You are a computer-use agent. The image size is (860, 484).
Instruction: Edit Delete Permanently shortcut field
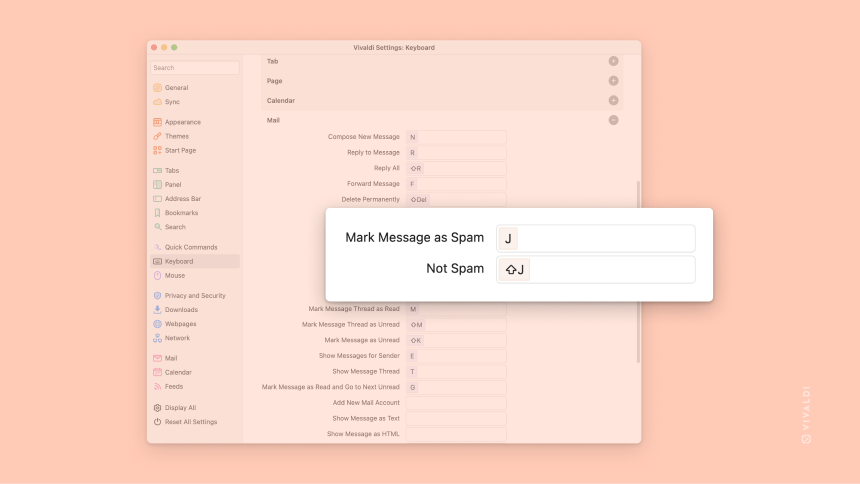point(456,200)
